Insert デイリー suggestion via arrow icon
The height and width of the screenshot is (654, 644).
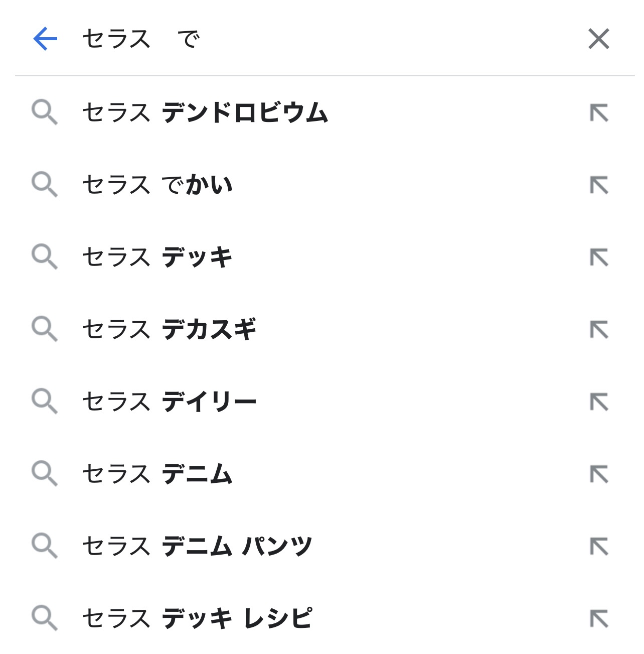point(599,402)
